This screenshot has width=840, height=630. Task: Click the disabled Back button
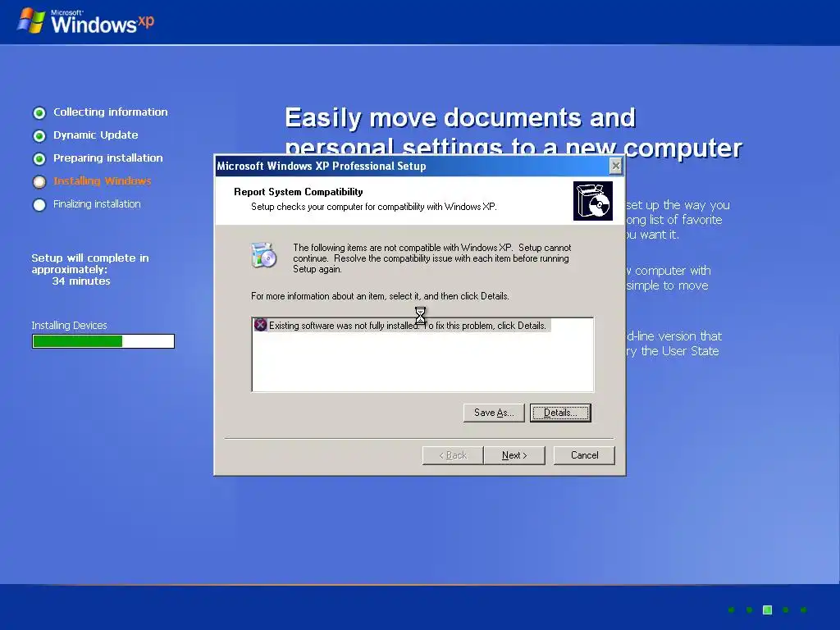click(x=453, y=454)
